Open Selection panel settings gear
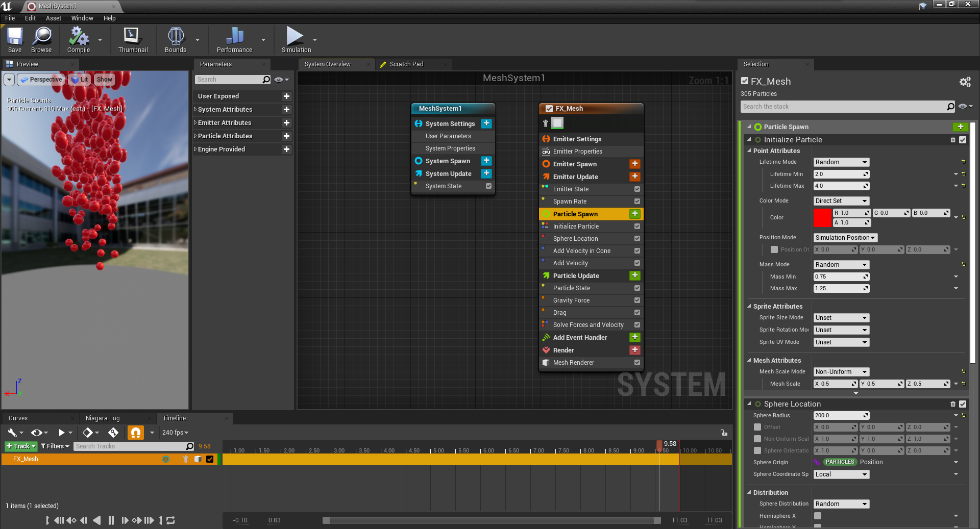 tap(965, 82)
